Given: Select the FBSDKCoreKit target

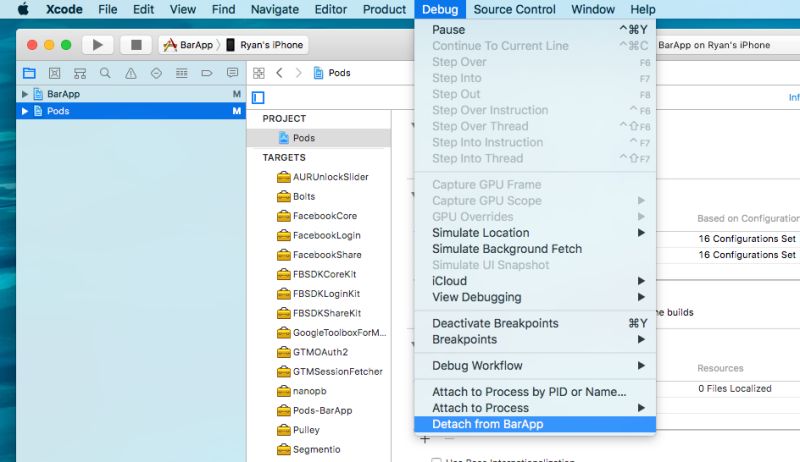Looking at the screenshot, I should coord(319,274).
